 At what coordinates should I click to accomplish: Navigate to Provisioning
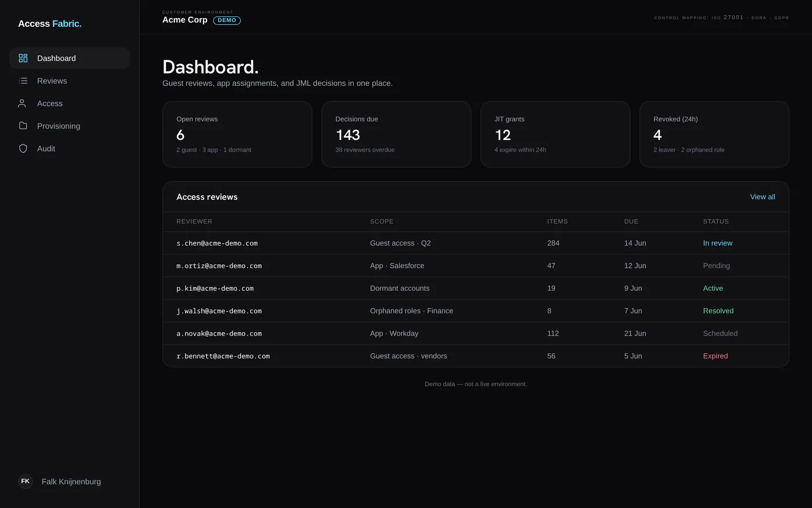70,126
